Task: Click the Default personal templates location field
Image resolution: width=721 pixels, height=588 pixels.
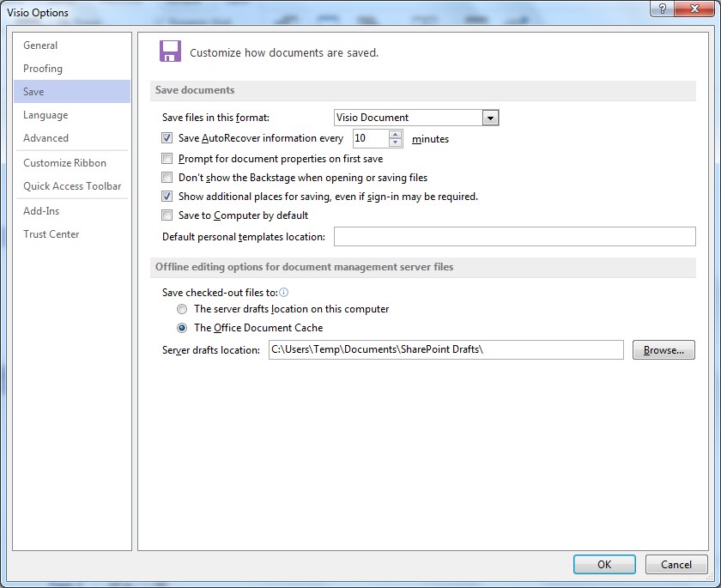Action: click(x=514, y=236)
